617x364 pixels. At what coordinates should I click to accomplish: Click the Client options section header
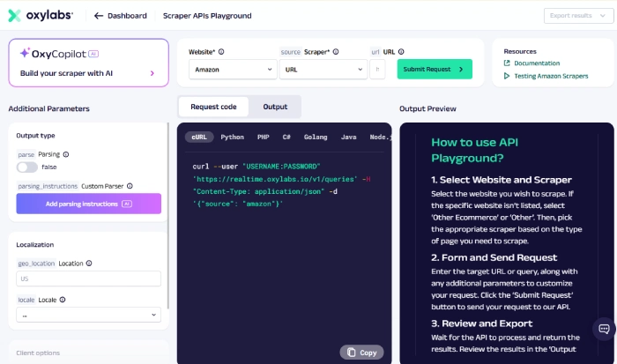coord(38,353)
